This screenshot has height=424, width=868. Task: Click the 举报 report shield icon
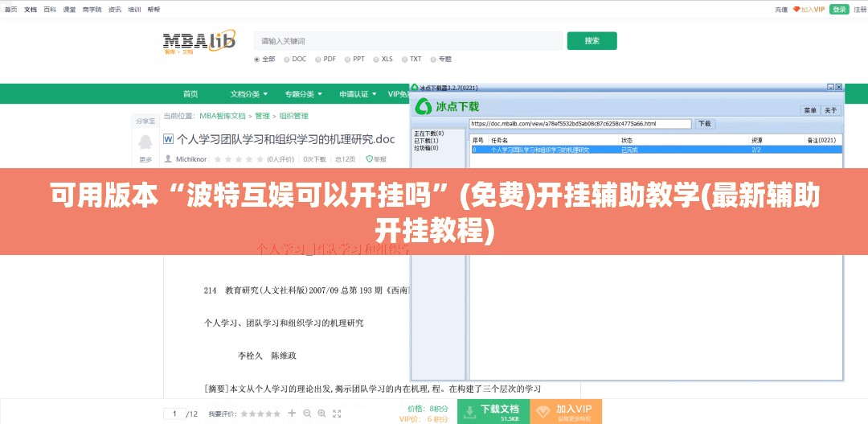coord(369,159)
